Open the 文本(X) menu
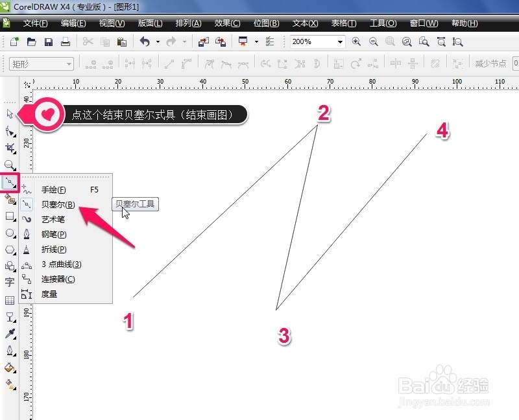The height and width of the screenshot is (420, 519). pos(305,23)
